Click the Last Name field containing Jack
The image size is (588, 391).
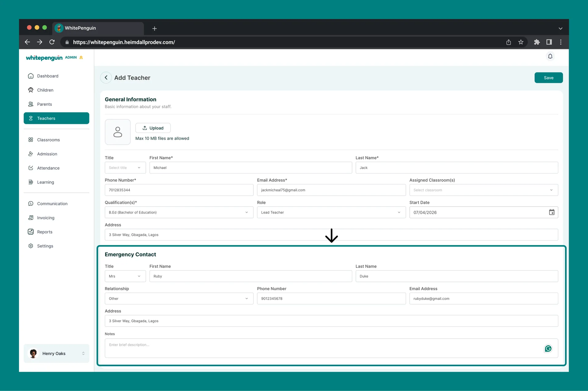[x=457, y=168]
